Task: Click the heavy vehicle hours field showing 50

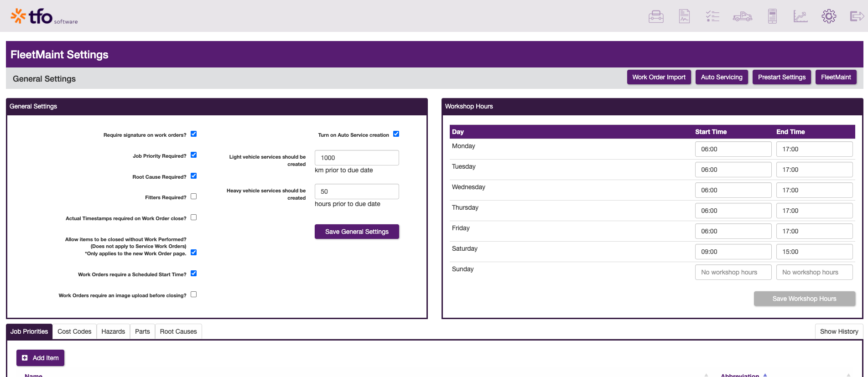Action: (x=357, y=191)
